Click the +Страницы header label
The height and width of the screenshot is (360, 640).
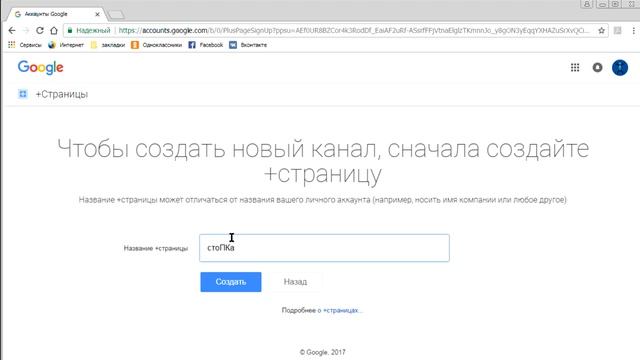[x=62, y=94]
